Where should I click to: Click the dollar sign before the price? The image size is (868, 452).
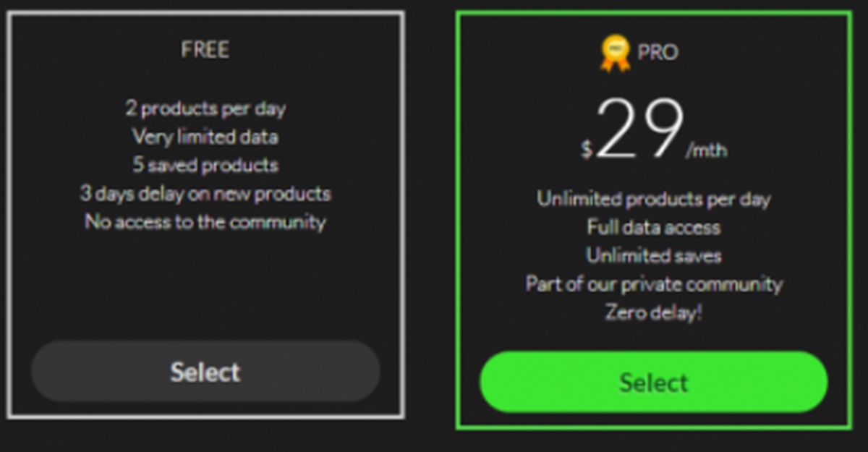click(x=587, y=149)
